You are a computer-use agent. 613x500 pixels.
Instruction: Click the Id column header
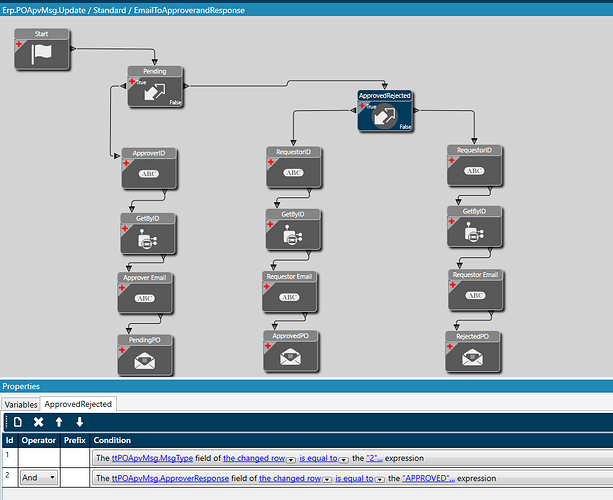tap(9, 440)
